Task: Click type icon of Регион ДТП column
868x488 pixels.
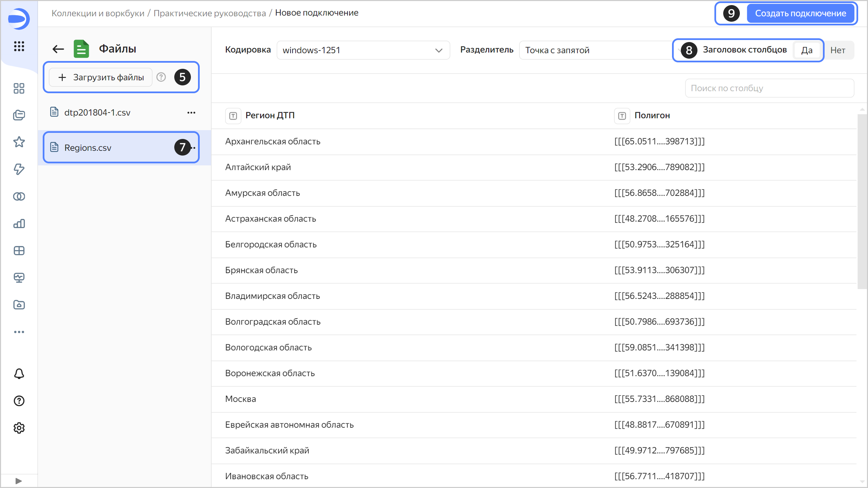Action: tap(233, 116)
